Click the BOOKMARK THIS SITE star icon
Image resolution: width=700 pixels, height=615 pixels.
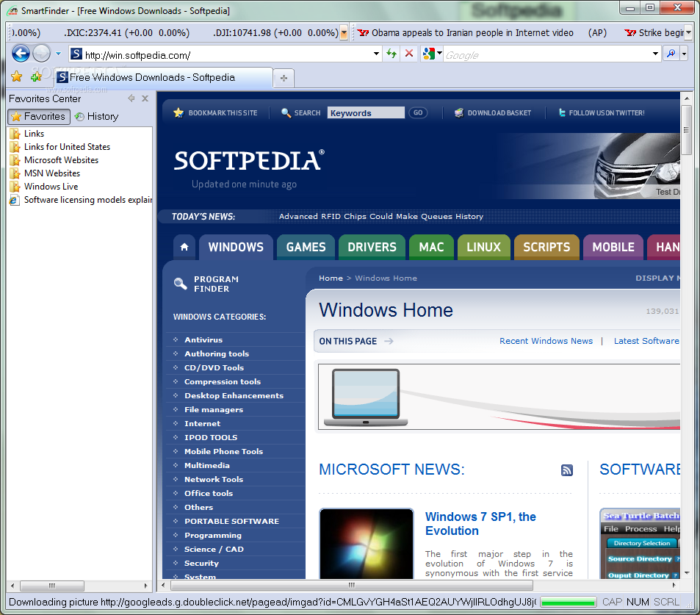[x=178, y=112]
